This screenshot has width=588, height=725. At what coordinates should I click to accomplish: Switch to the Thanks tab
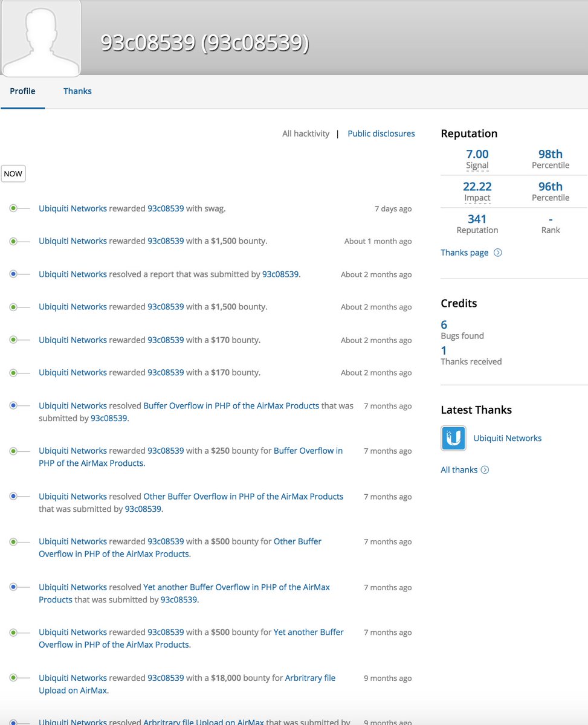point(77,91)
